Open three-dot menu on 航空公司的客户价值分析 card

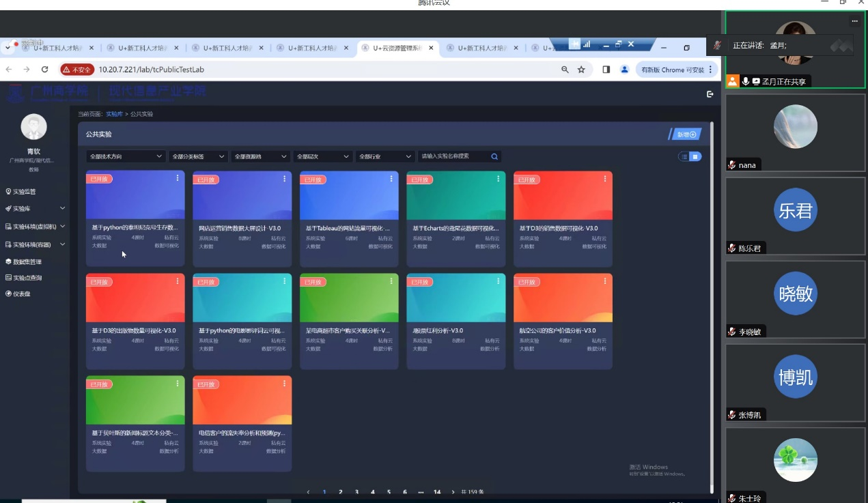605,281
